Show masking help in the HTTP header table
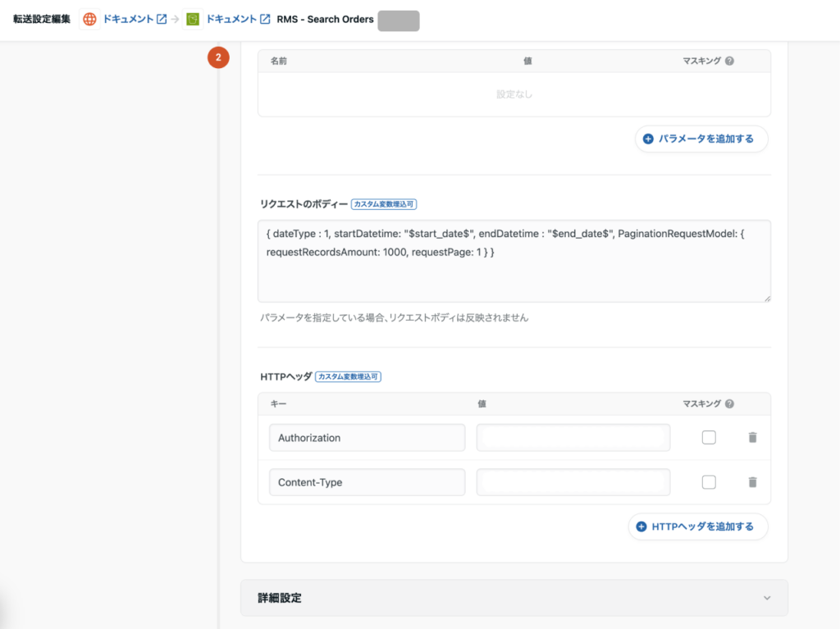The height and width of the screenshot is (629, 840). 729,403
